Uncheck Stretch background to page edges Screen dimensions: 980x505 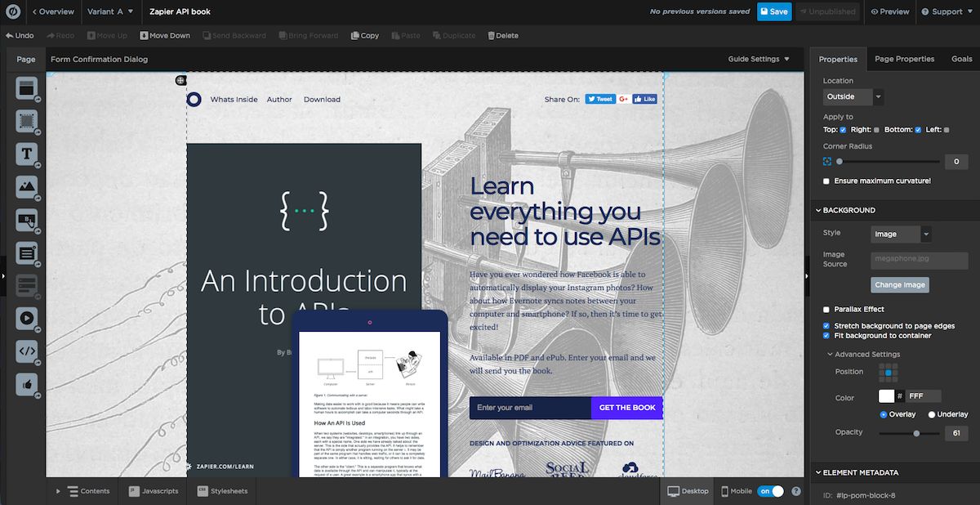point(826,326)
